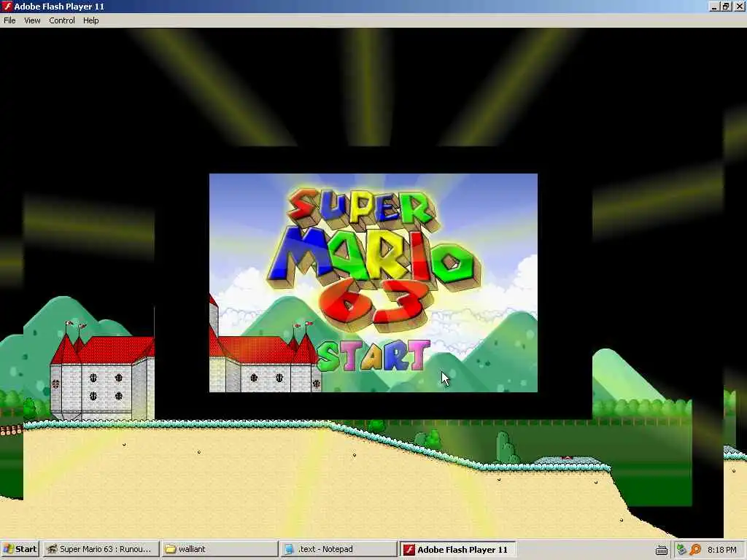Click the network status tray icon
Screen dimensions: 747x560
681,550
